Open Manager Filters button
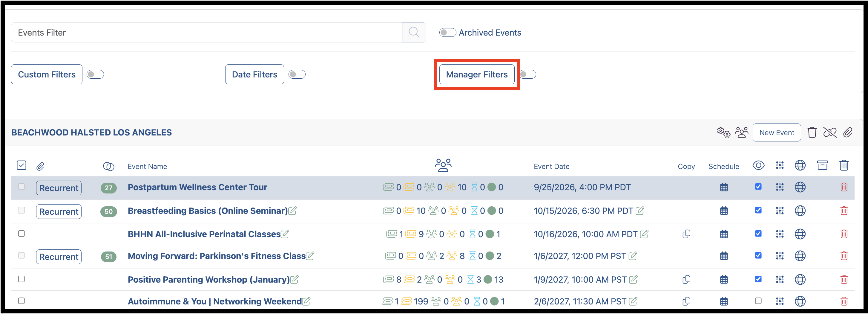868x314 pixels. pyautogui.click(x=476, y=74)
